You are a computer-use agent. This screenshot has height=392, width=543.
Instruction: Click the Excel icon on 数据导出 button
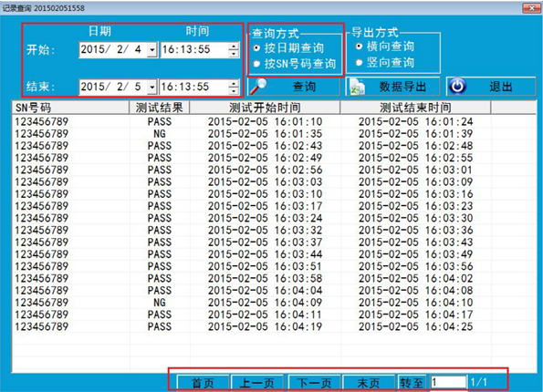click(x=357, y=87)
